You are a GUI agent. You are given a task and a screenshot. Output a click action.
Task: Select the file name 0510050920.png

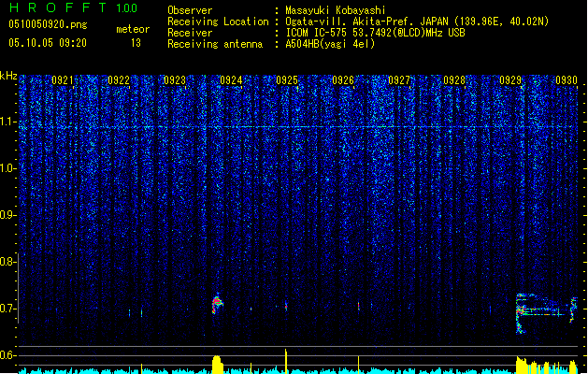click(48, 24)
